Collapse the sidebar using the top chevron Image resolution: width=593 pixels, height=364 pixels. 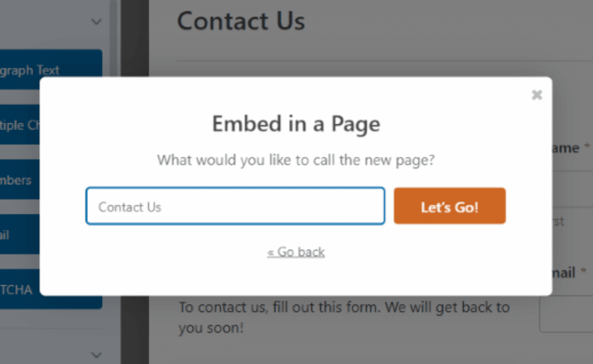pyautogui.click(x=96, y=21)
